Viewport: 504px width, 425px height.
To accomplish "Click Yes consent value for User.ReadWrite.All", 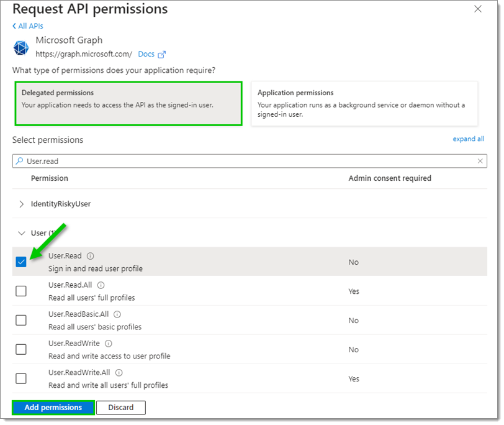I will coord(354,379).
